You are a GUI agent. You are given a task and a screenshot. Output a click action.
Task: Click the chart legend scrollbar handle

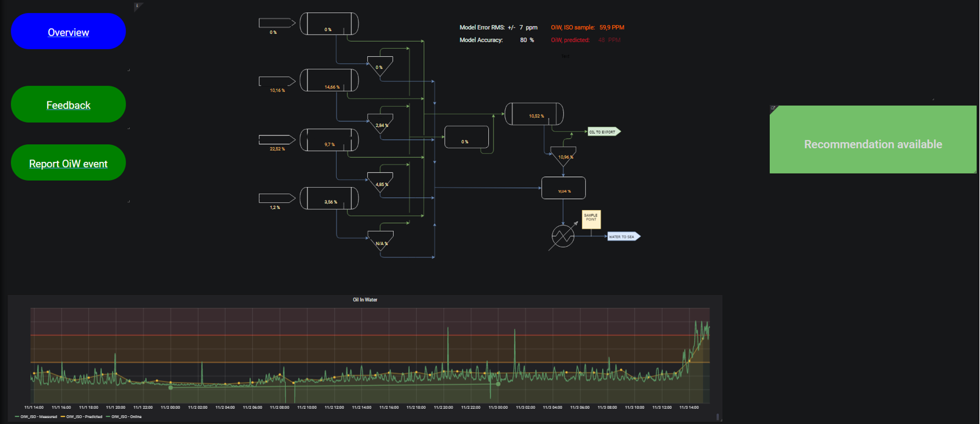click(718, 417)
